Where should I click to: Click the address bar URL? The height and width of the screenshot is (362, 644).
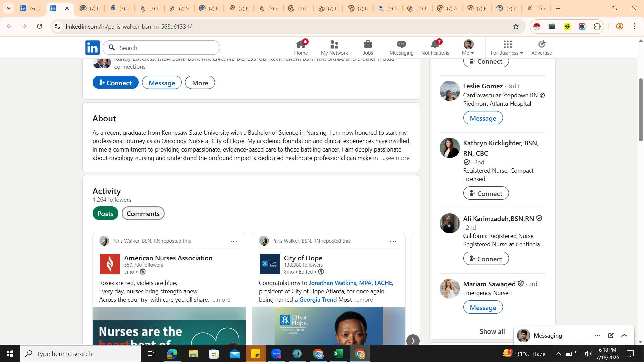point(129,26)
